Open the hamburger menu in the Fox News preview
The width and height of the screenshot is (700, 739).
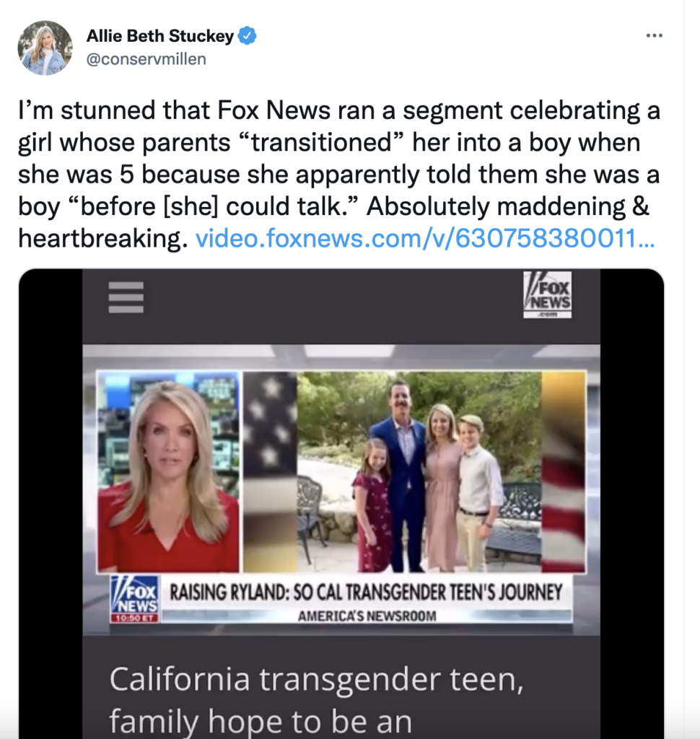click(x=126, y=297)
